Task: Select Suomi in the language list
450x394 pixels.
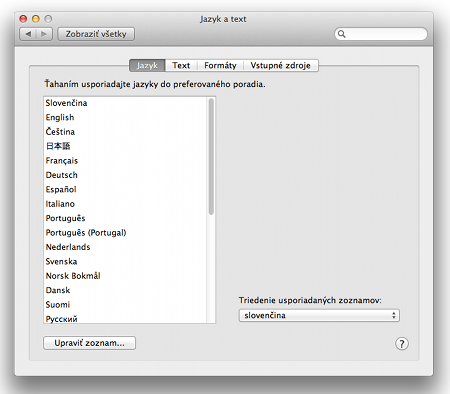Action: tap(125, 305)
